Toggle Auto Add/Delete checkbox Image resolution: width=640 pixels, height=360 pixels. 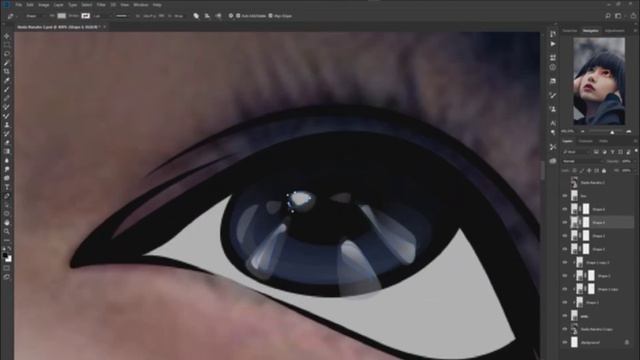click(238, 16)
